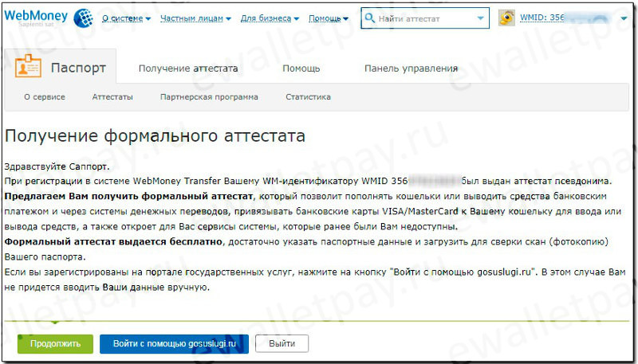The width and height of the screenshot is (638, 364).
Task: Click the WebMoney globe icon
Action: point(83,18)
